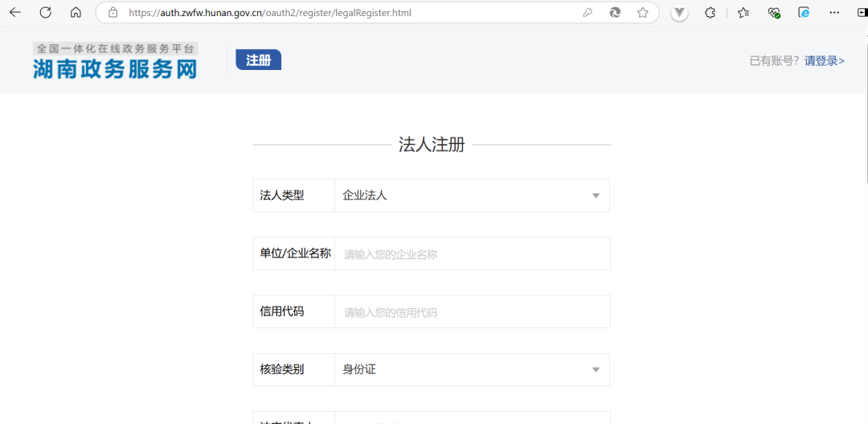The image size is (868, 424).
Task: Add this page to favorites star
Action: pyautogui.click(x=642, y=13)
